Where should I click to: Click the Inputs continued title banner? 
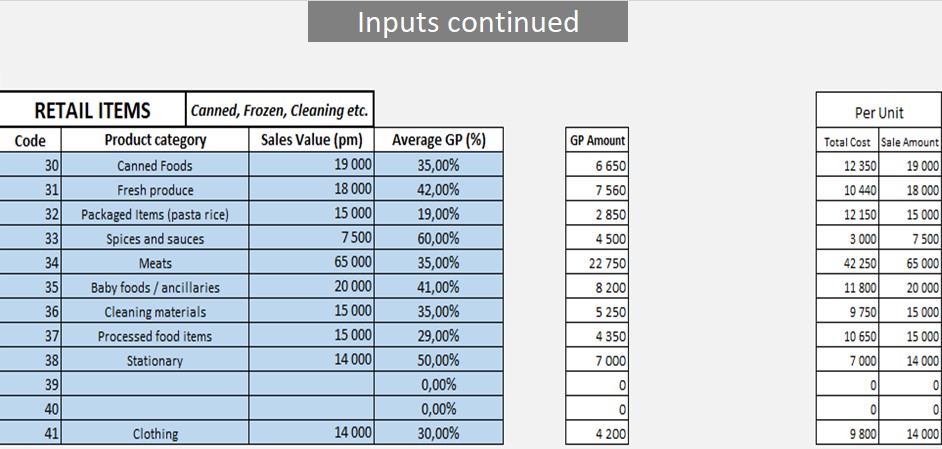[467, 22]
